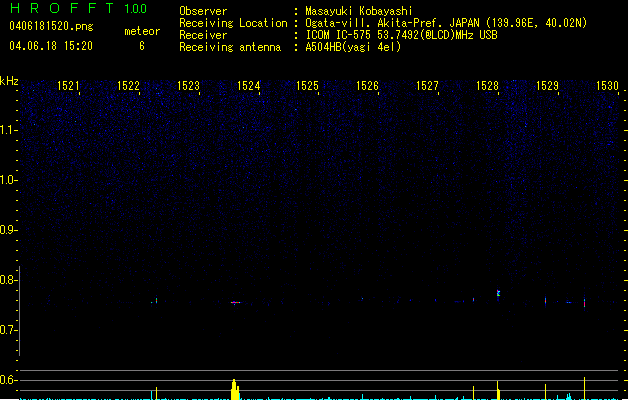Click the meteor label
Image resolution: width=629 pixels, height=400 pixels.
pyautogui.click(x=142, y=31)
